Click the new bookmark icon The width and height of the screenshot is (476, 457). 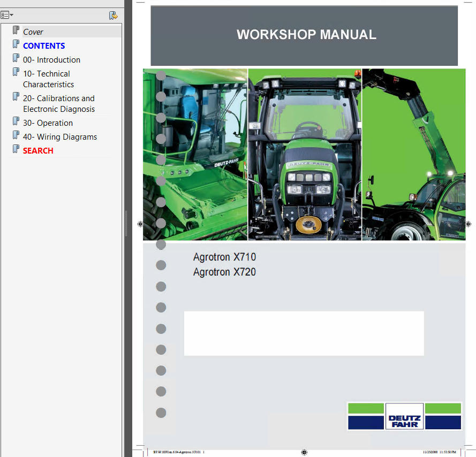click(113, 15)
